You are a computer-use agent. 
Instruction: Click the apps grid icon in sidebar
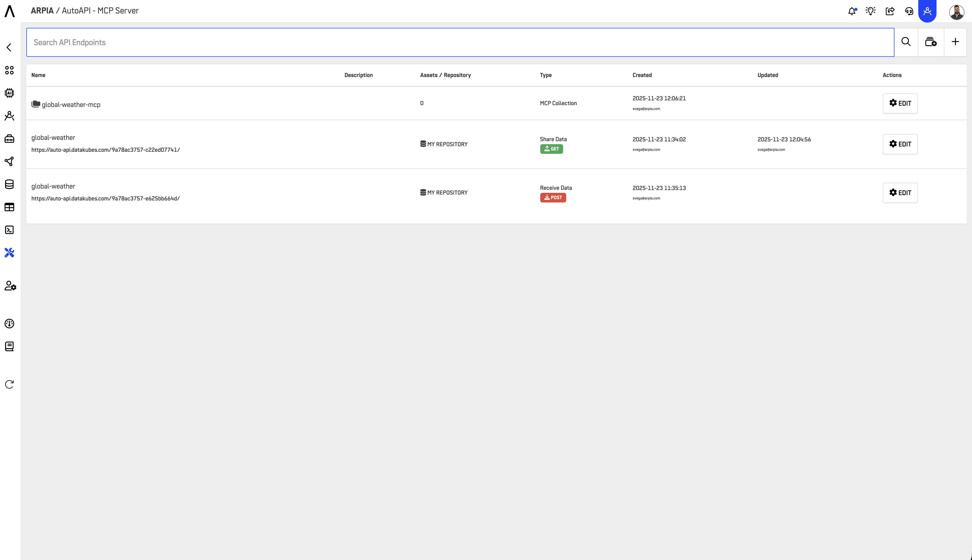(x=9, y=70)
